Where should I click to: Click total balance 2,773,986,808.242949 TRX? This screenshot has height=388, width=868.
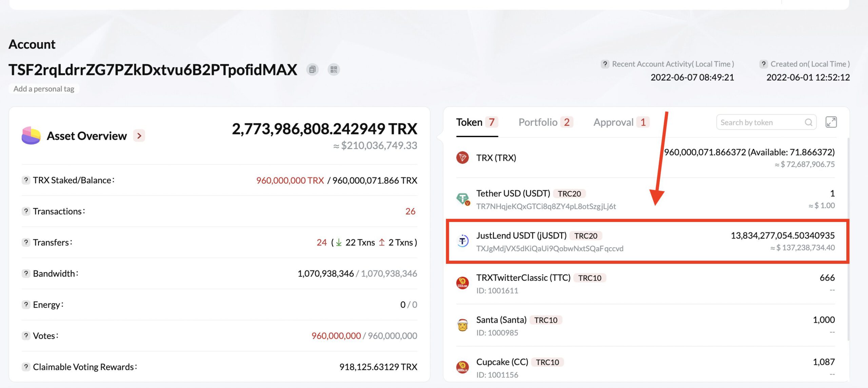coord(324,129)
